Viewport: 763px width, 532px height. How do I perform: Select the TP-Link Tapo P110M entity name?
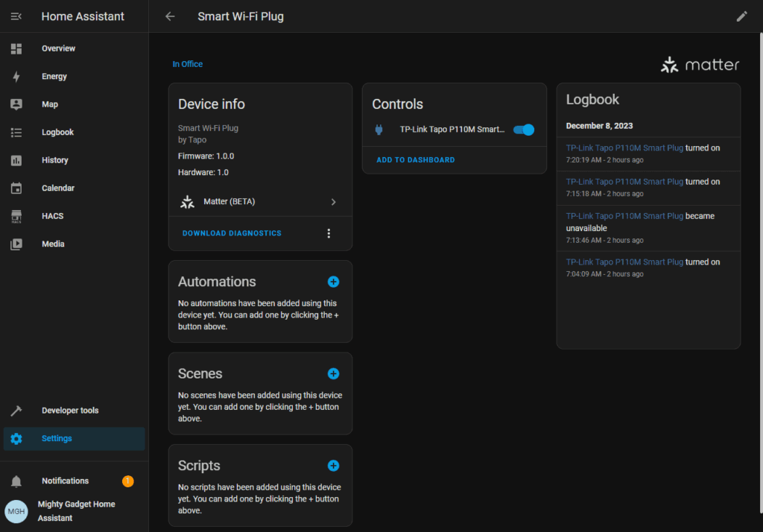pyautogui.click(x=452, y=130)
